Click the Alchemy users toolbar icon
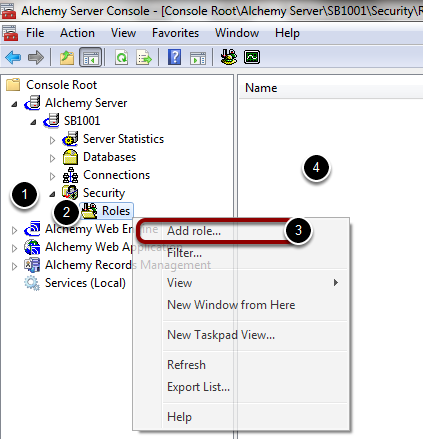The height and width of the screenshot is (439, 423). 229,57
